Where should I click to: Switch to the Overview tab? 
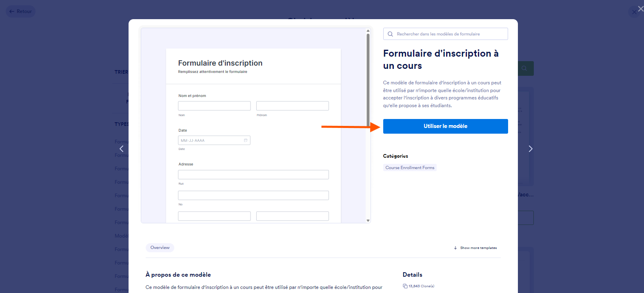[160, 248]
